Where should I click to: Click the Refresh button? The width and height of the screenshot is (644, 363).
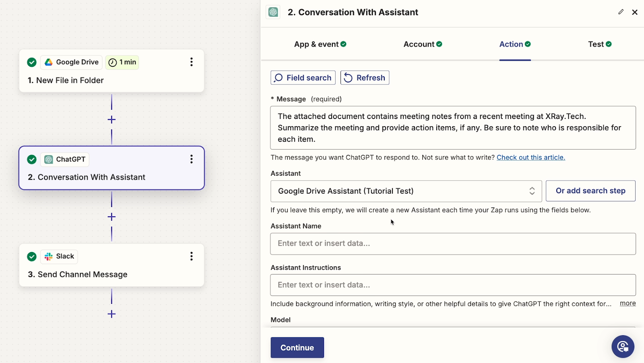tap(365, 78)
